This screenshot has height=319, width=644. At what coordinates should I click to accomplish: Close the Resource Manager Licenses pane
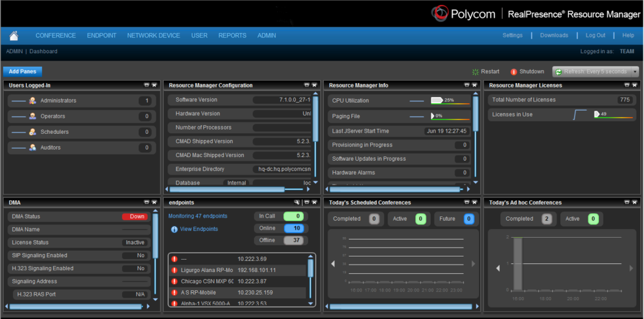(x=635, y=85)
